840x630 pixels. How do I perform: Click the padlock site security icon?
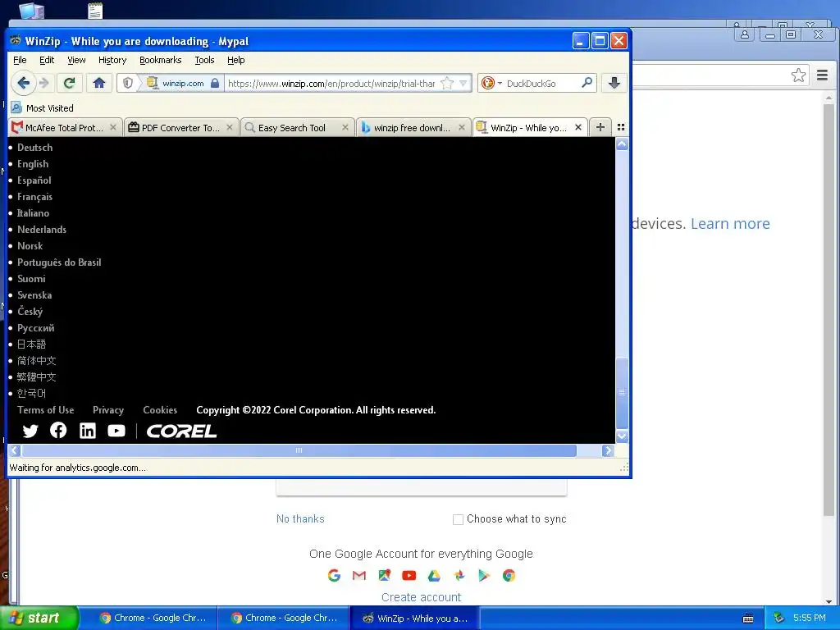[x=215, y=83]
